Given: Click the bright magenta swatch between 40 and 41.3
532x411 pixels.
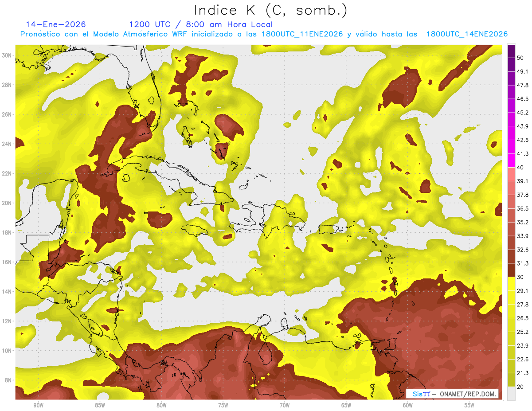Looking at the screenshot, I should click(x=511, y=160).
